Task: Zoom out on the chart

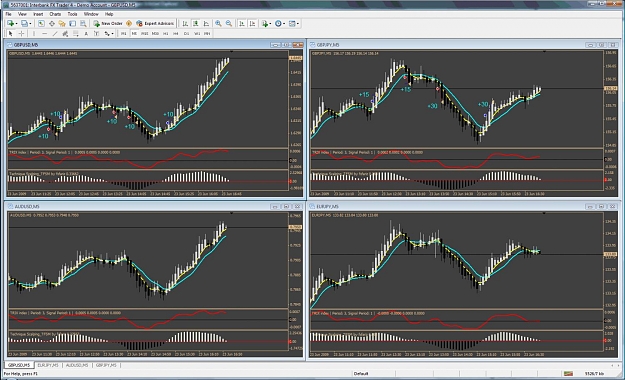Action: click(229, 24)
